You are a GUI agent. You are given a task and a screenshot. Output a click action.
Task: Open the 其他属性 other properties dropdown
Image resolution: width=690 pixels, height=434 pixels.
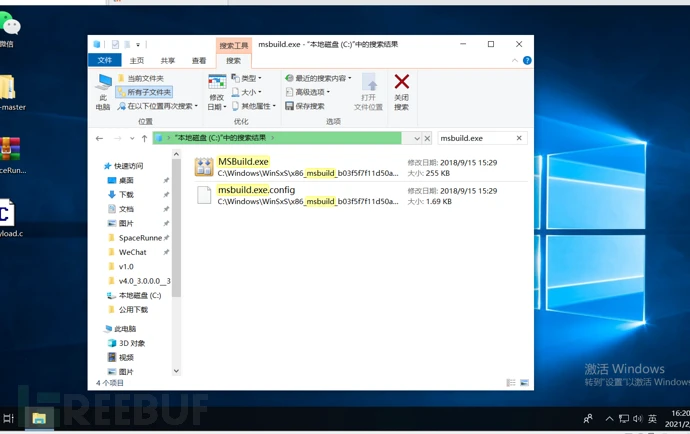pyautogui.click(x=254, y=106)
